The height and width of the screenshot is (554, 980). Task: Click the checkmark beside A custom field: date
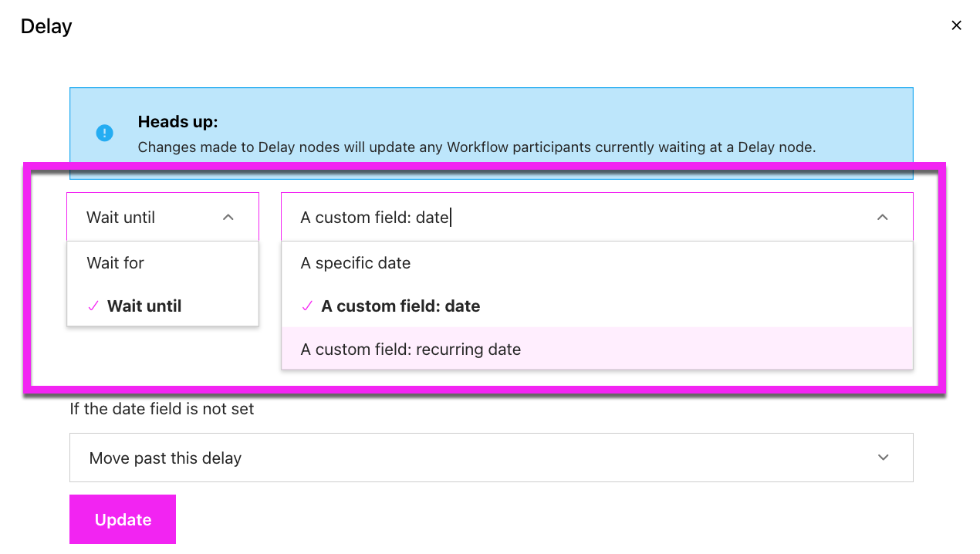[306, 306]
